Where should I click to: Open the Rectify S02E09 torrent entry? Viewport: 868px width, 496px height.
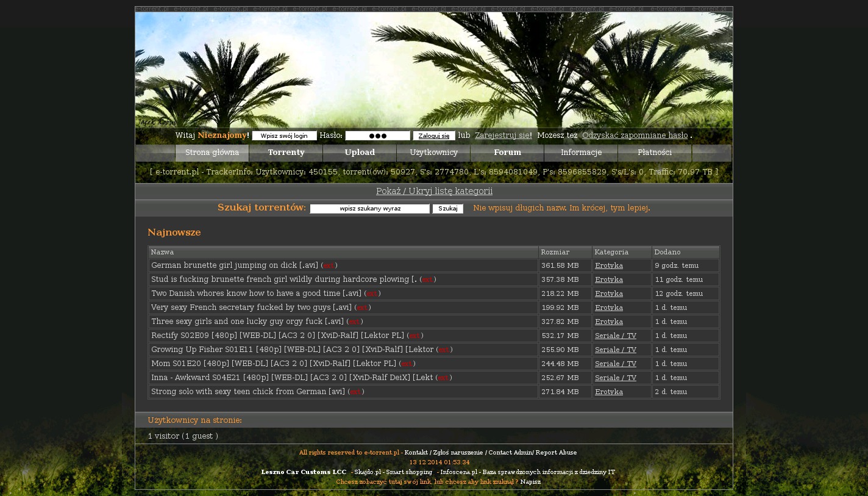coord(277,336)
